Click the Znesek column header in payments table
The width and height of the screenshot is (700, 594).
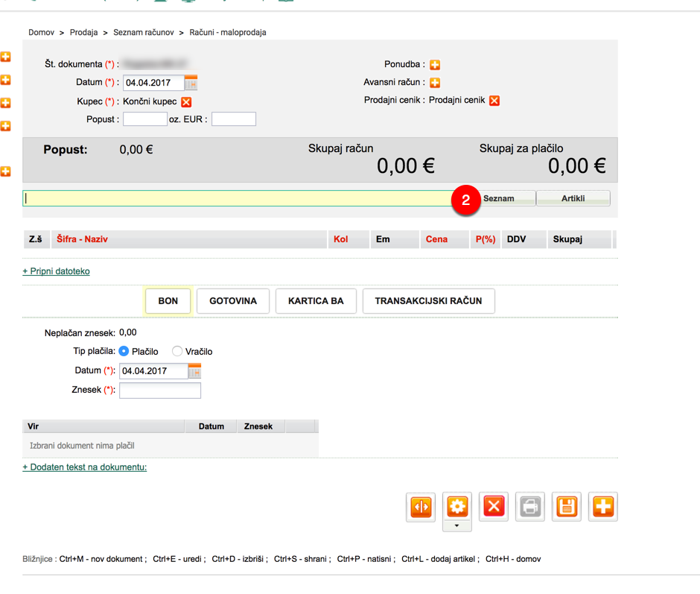pyautogui.click(x=261, y=426)
